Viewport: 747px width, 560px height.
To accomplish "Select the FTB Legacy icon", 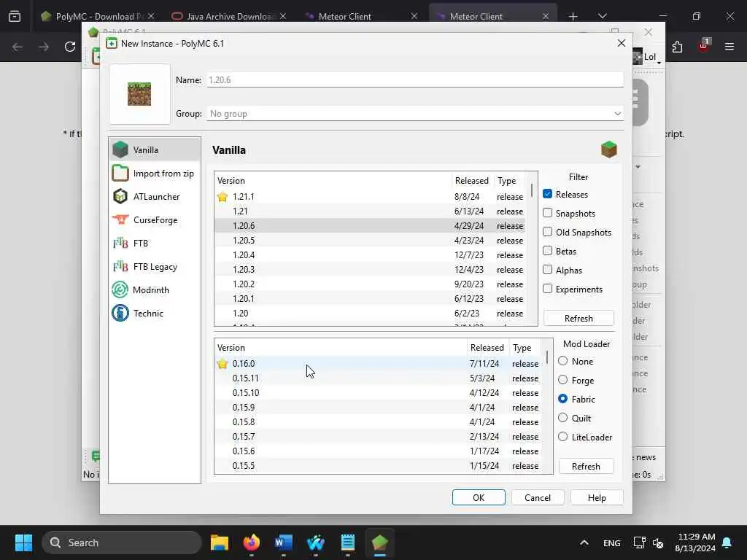I will (120, 266).
